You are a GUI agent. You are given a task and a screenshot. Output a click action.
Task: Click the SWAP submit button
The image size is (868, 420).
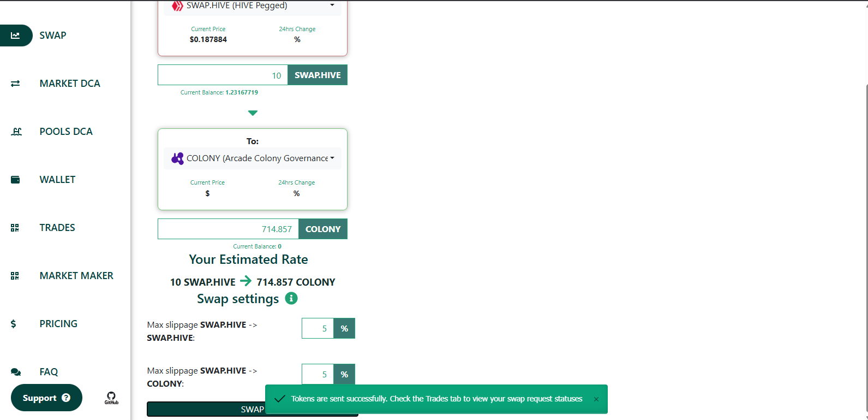(x=253, y=409)
